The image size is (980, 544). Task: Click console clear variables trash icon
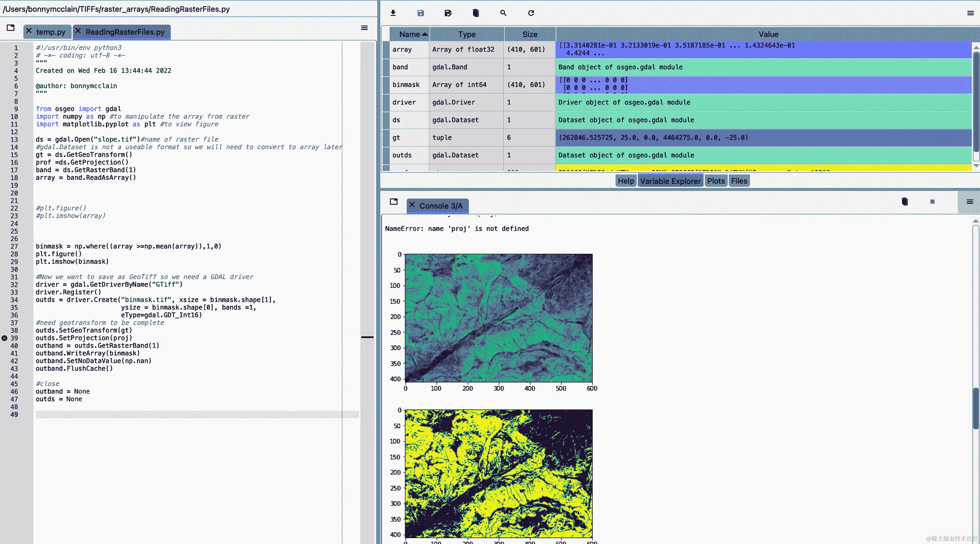click(x=905, y=201)
